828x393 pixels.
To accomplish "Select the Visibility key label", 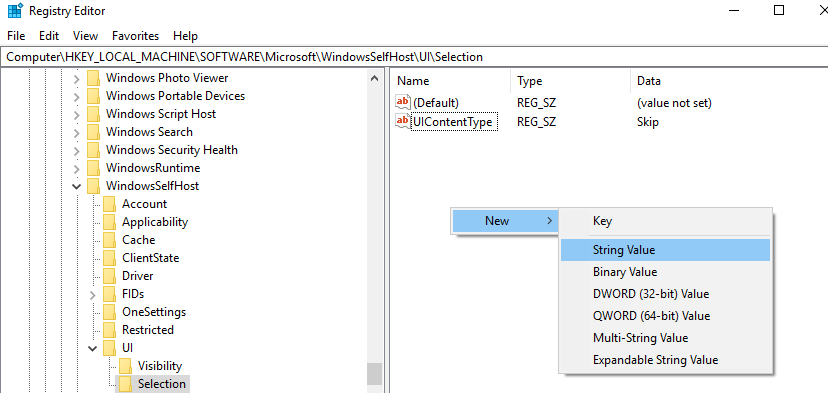I will click(x=159, y=366).
